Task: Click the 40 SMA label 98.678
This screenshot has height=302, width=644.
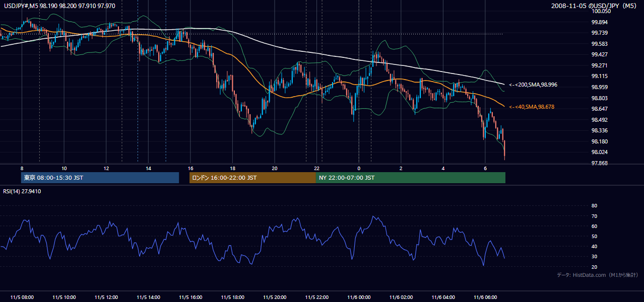Action: click(x=532, y=107)
